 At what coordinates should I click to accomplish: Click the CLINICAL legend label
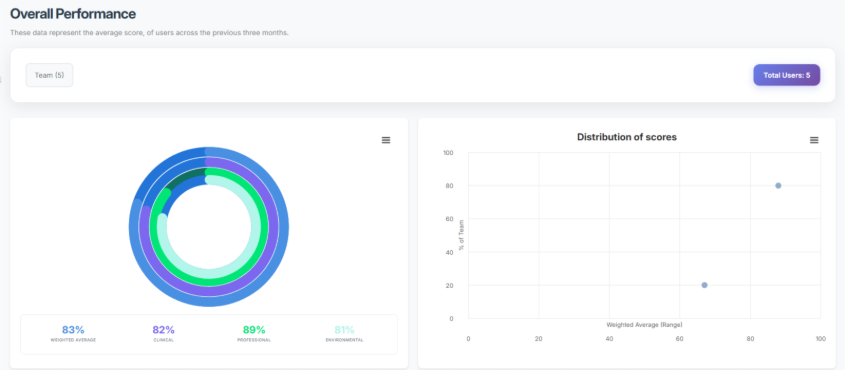163,340
